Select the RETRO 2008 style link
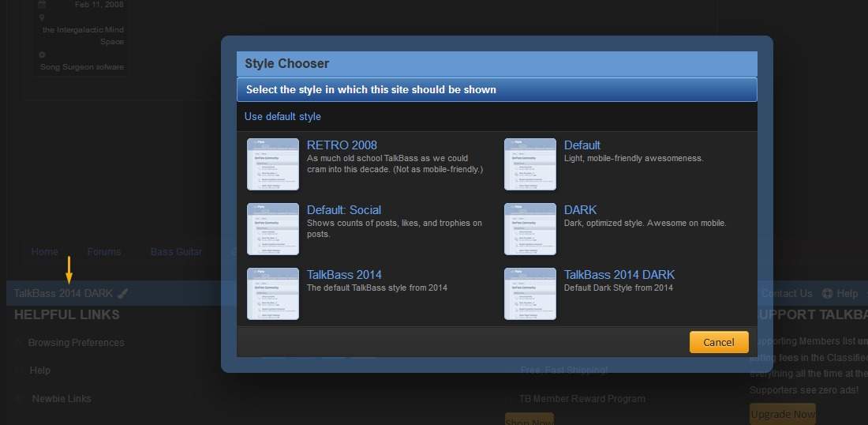The width and height of the screenshot is (868, 425). 342,145
